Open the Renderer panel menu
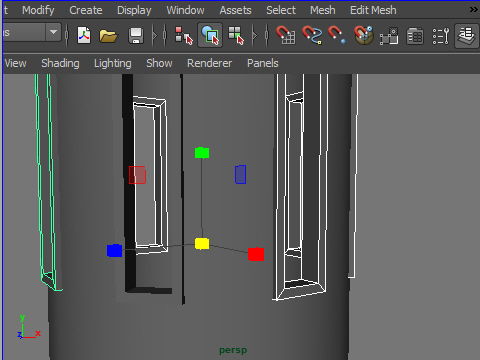The height and width of the screenshot is (360, 480). tap(209, 63)
